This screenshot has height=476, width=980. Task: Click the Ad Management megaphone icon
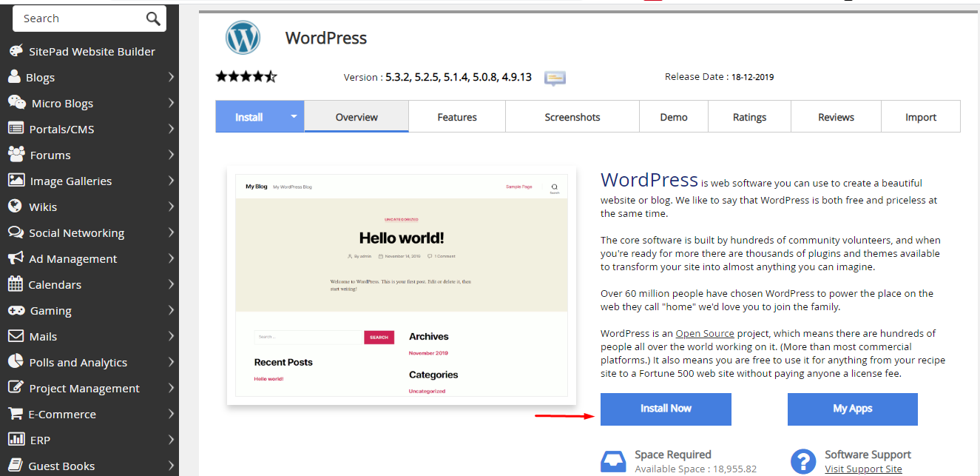tap(16, 258)
